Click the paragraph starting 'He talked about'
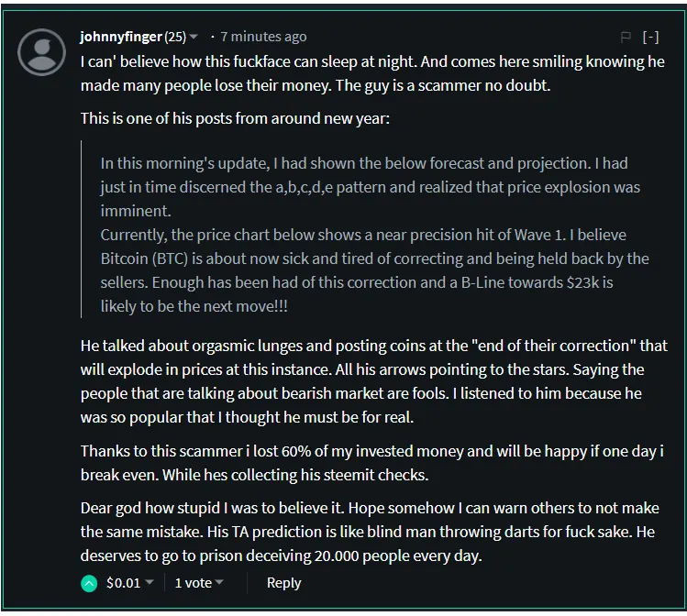This screenshot has width=687, height=616. [x=373, y=381]
